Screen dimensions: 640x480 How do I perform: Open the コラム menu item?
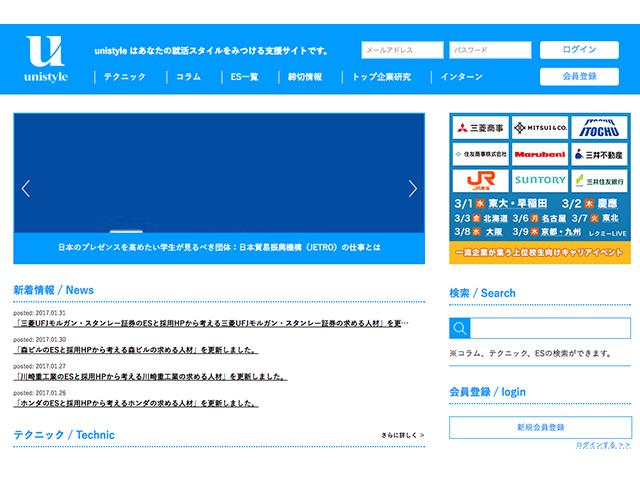[x=188, y=77]
